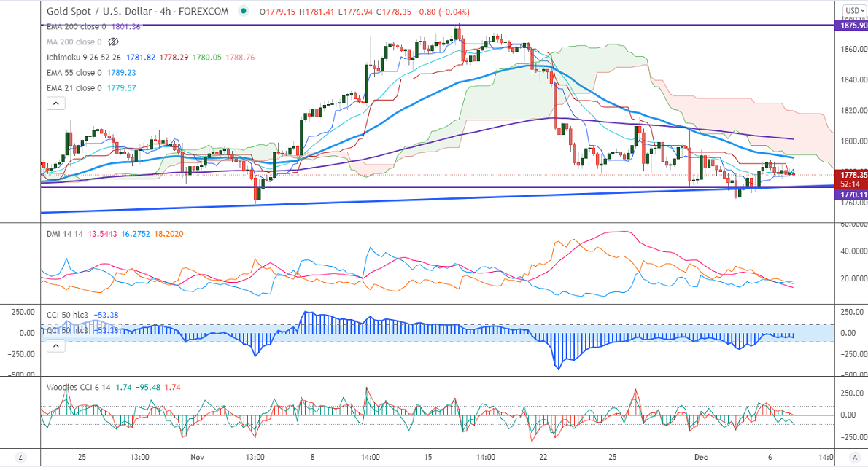Click the EMA 21 value 1779.57
The height and width of the screenshot is (470, 868).
point(121,88)
